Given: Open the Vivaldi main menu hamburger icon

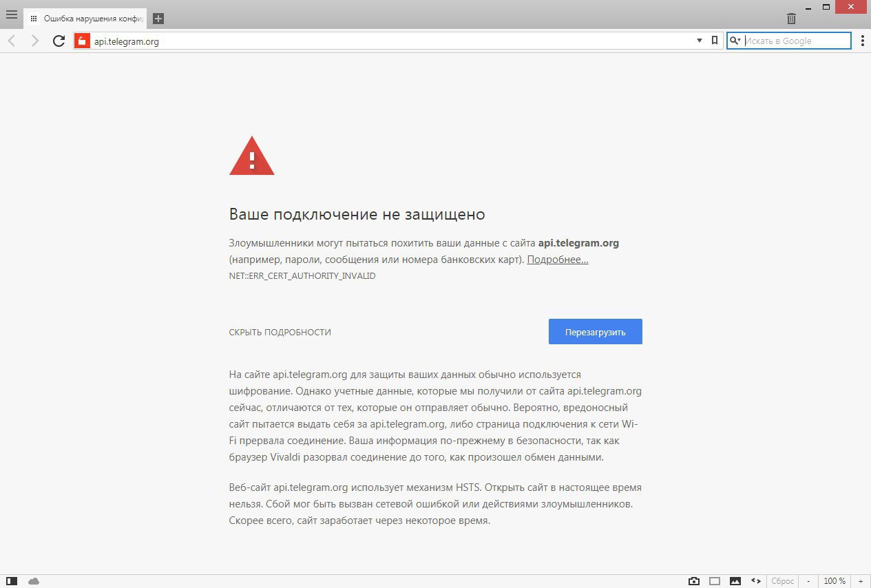Looking at the screenshot, I should (12, 14).
